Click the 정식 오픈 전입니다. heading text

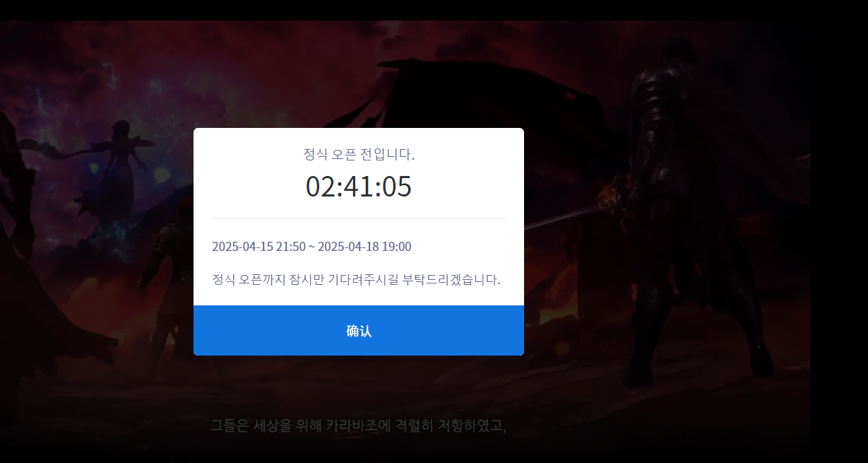point(359,154)
